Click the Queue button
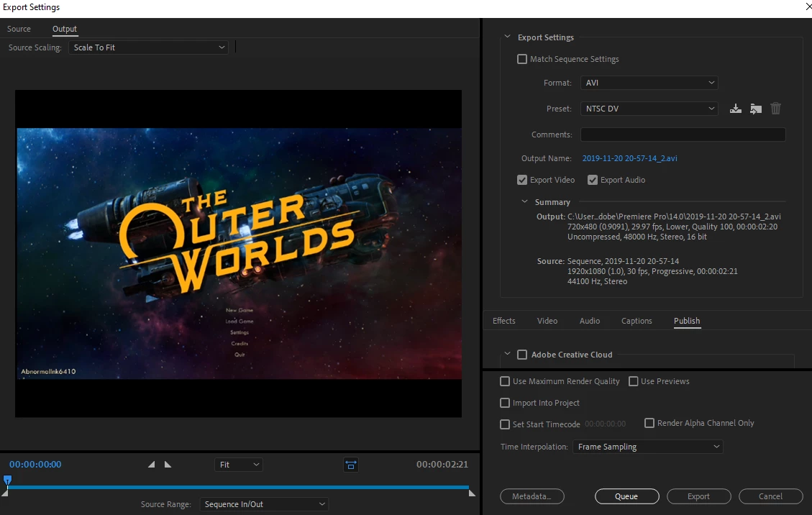This screenshot has height=515, width=812. coord(626,496)
